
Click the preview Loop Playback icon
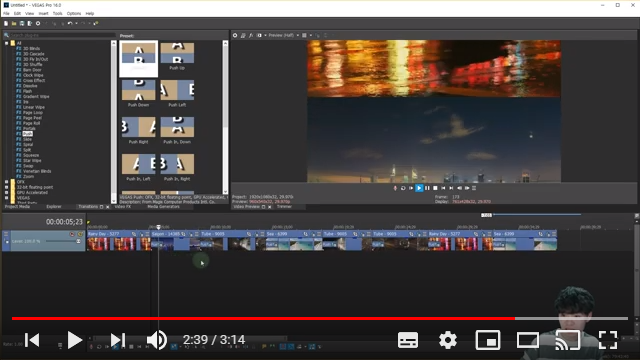403,188
